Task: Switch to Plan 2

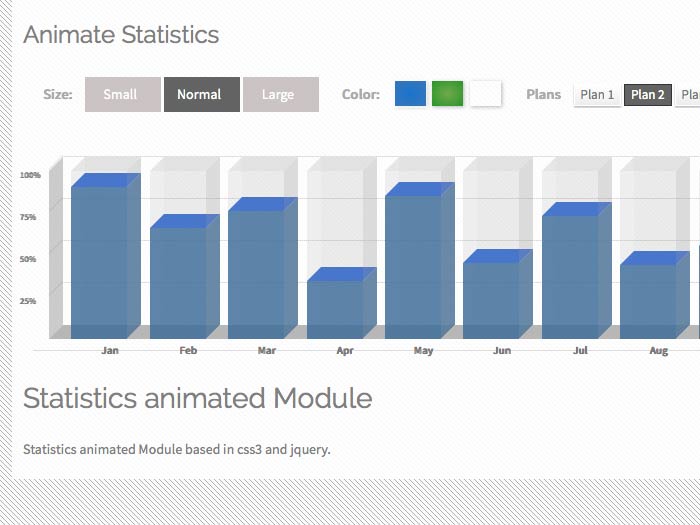Action: [647, 95]
